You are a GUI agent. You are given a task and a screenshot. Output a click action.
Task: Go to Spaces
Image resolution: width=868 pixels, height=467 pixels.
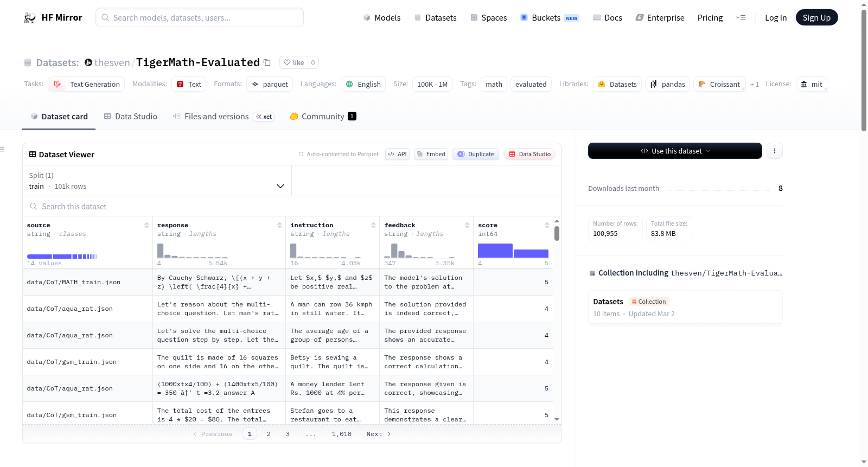click(488, 17)
